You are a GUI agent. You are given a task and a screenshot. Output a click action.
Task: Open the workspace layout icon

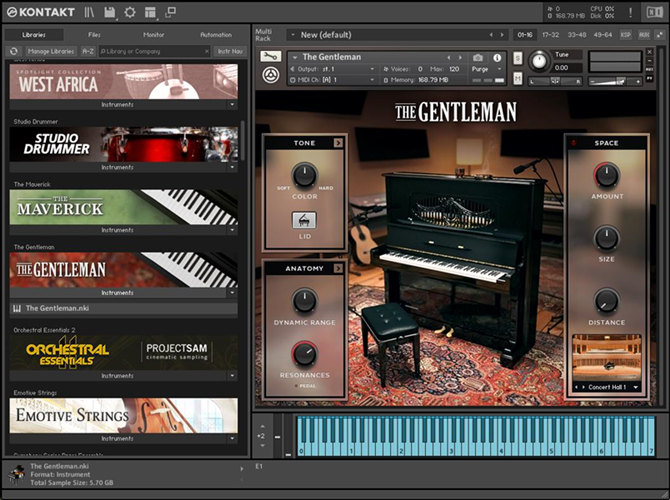[149, 13]
